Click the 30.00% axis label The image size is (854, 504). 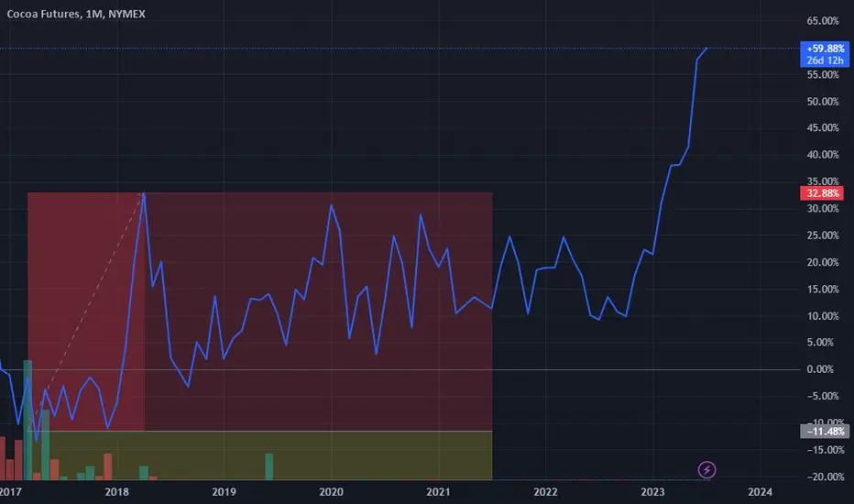(823, 208)
